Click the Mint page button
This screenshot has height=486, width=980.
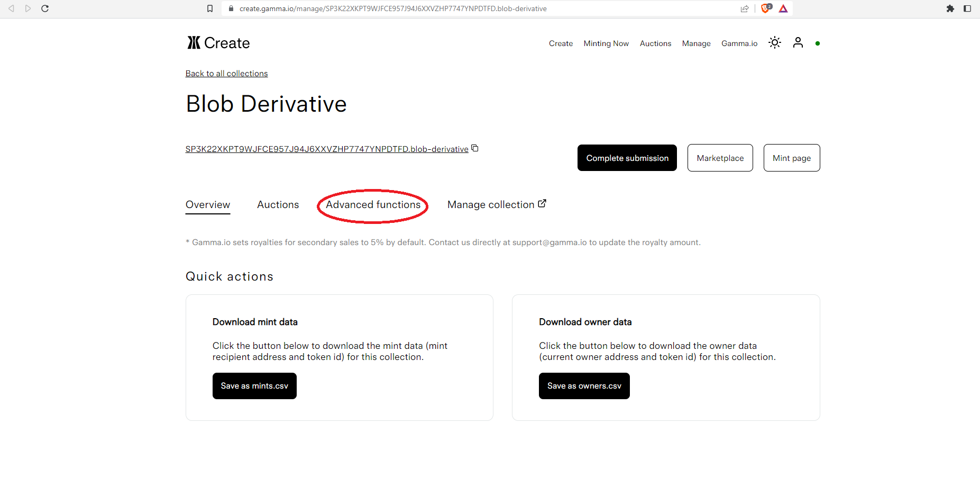[x=792, y=158]
